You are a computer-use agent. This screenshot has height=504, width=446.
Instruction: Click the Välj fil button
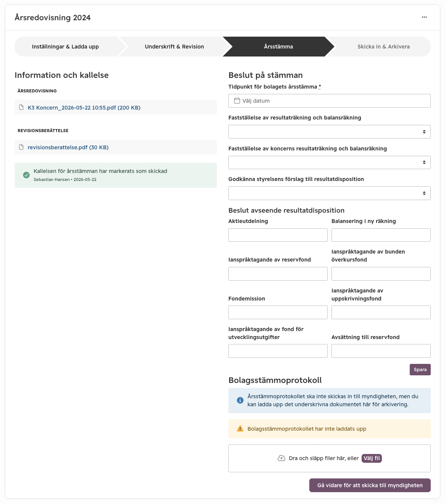(x=372, y=458)
